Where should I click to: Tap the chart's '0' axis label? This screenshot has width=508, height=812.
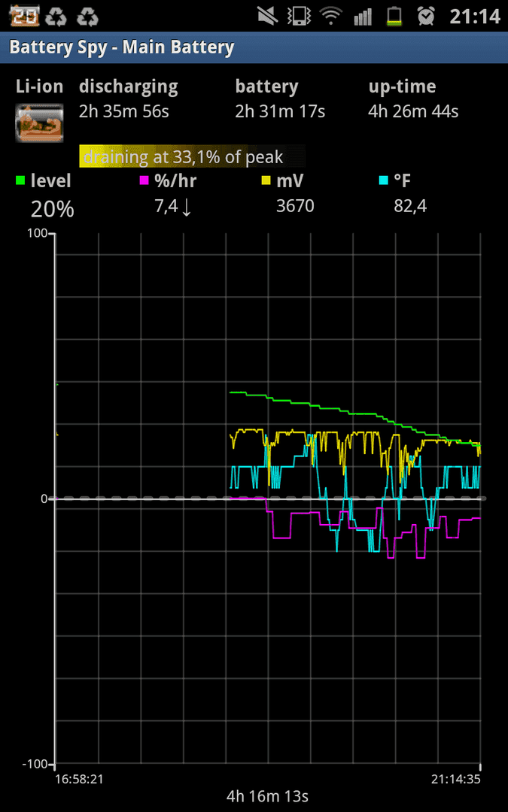[44, 498]
